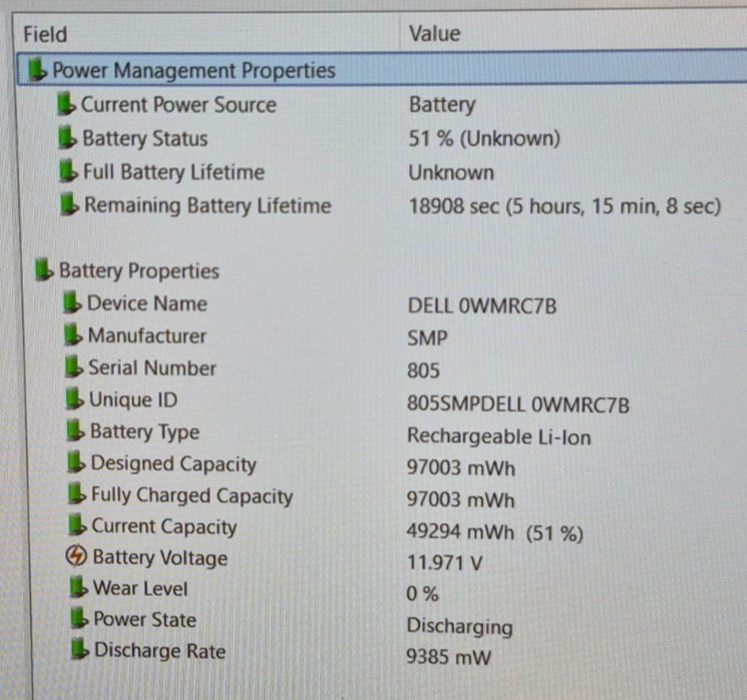
Task: Click the battery icon next to Fully Charged Capacity
Action: 77,493
